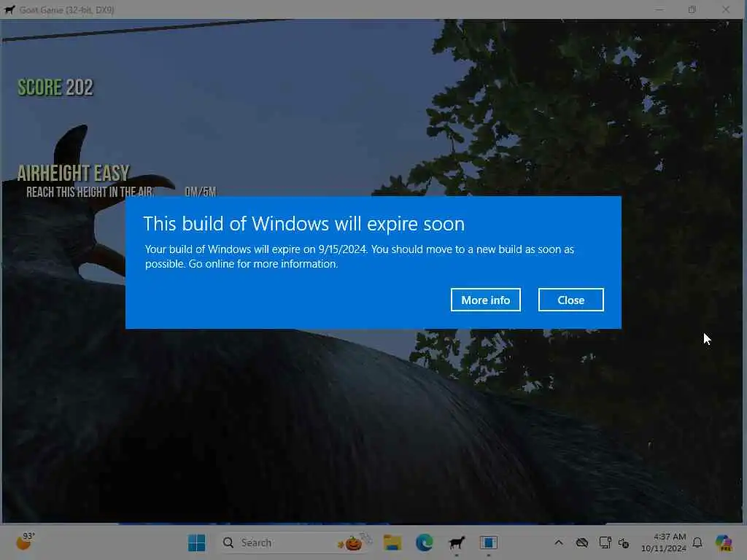Click the blue window app taskbar icon
This screenshot has width=747, height=560.
point(488,542)
